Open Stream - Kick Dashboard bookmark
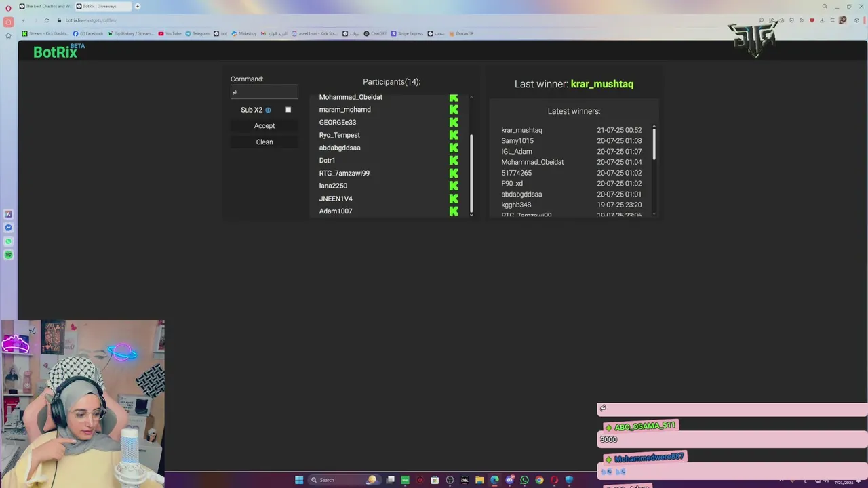The image size is (868, 488). click(45, 33)
